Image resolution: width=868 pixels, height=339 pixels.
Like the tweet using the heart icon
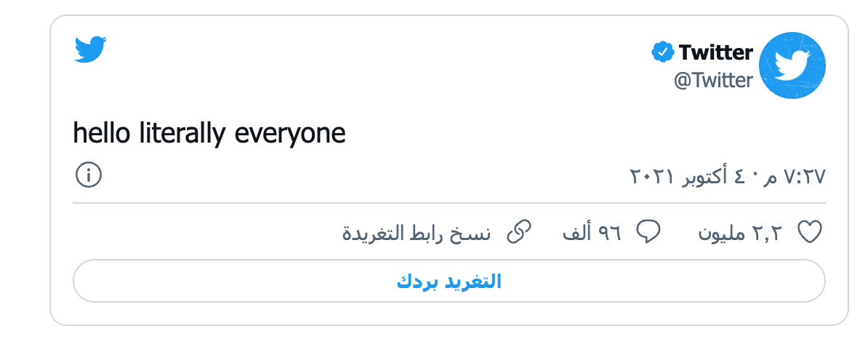pyautogui.click(x=810, y=233)
